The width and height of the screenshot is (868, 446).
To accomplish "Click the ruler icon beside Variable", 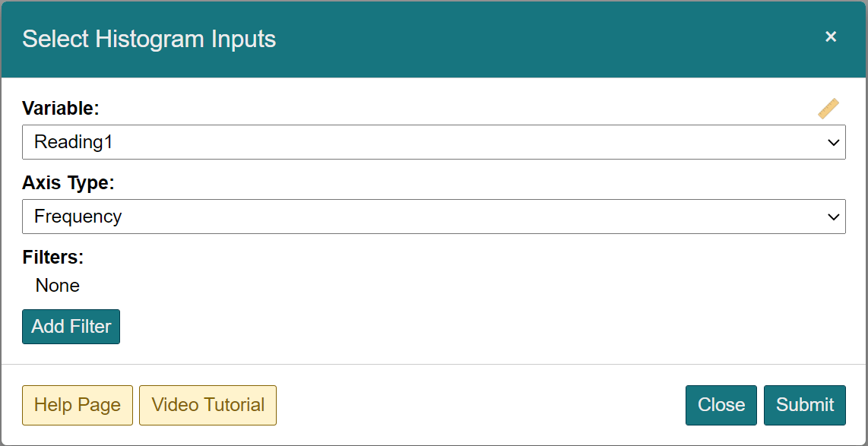I will [828, 109].
